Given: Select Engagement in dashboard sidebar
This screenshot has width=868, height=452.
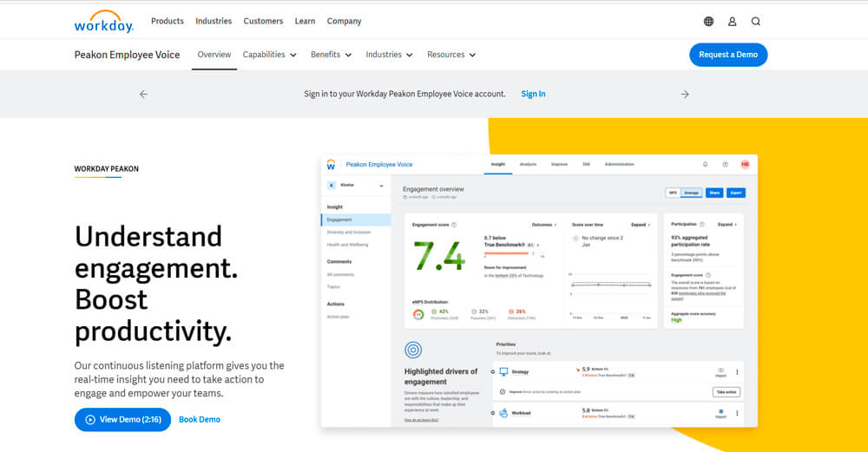Looking at the screenshot, I should (x=356, y=219).
